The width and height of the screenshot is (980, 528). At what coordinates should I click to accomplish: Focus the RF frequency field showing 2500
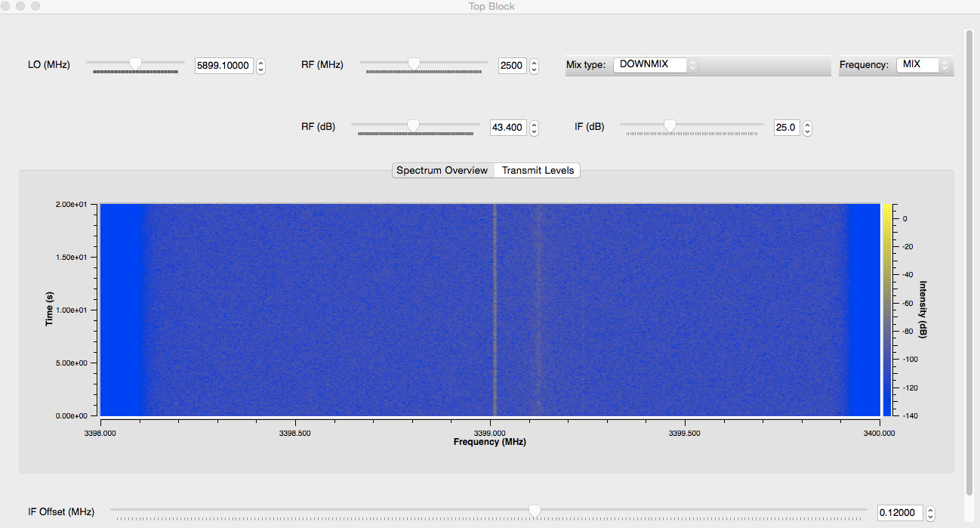pyautogui.click(x=511, y=66)
